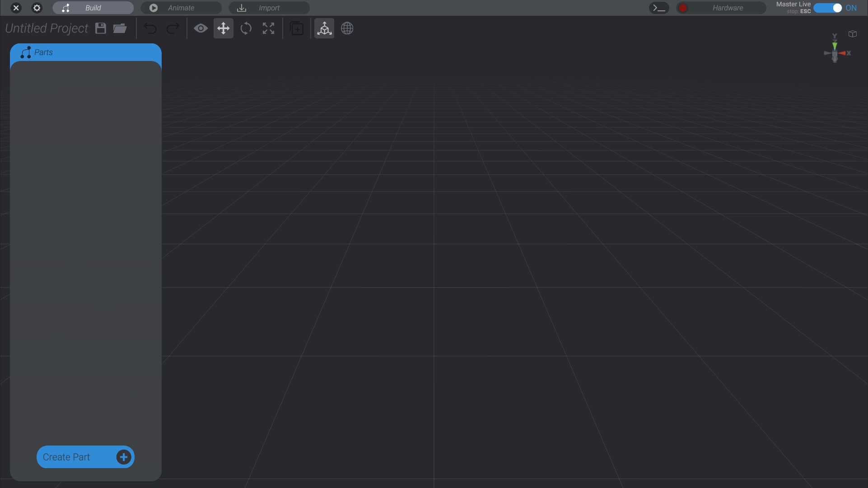Toggle visibility with the eye icon
868x488 pixels.
[201, 28]
